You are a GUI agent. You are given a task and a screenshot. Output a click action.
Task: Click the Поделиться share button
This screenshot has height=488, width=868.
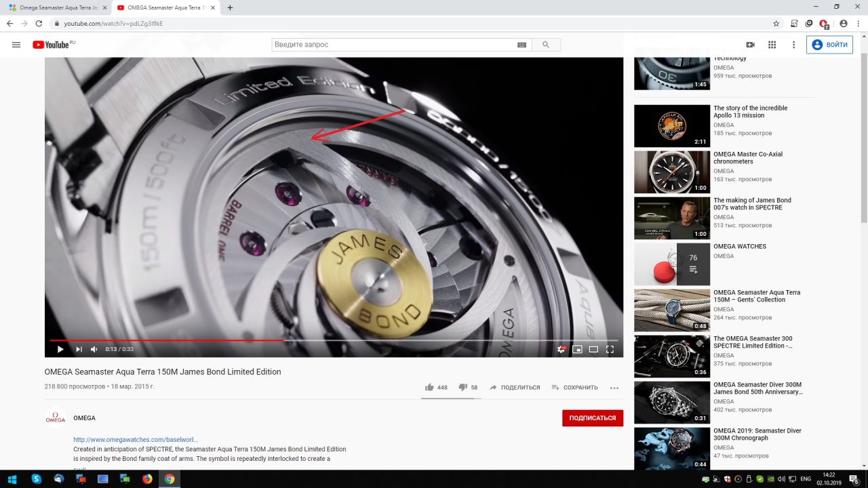coord(515,388)
